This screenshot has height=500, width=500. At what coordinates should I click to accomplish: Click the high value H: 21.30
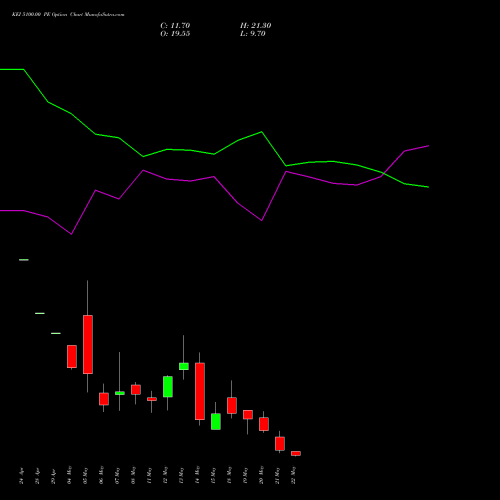point(256,26)
